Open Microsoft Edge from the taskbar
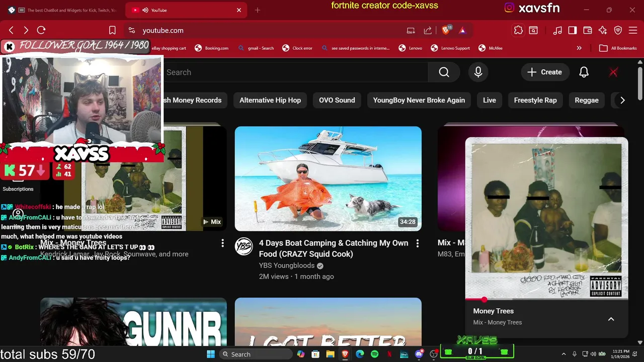This screenshot has height=362, width=644. (360, 354)
